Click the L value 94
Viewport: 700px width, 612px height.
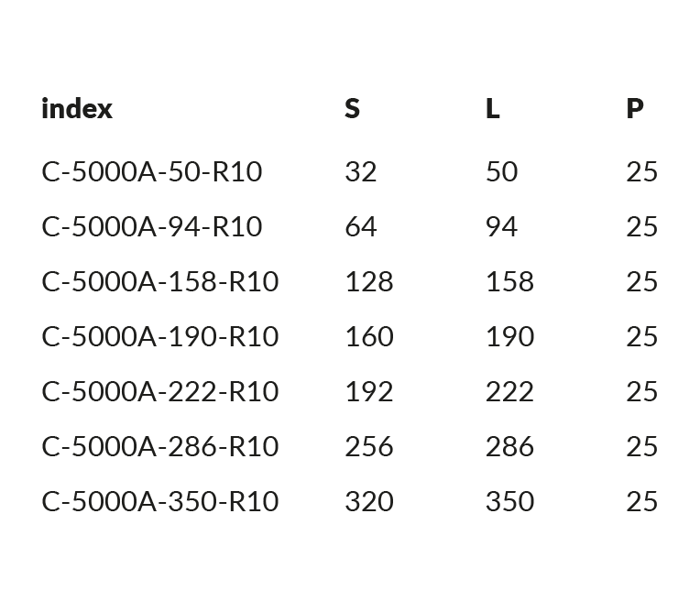point(501,227)
